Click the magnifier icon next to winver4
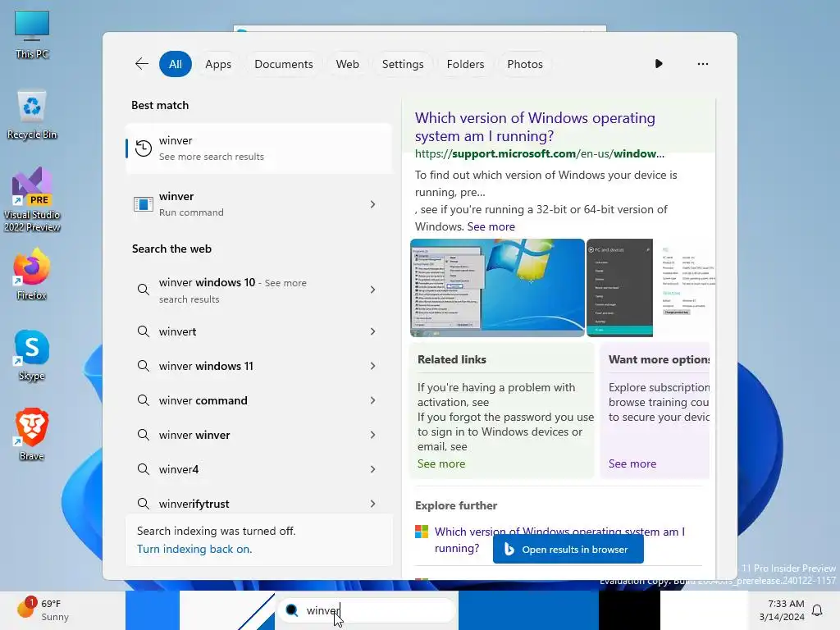Screen dimensions: 840x630 (x=143, y=469)
